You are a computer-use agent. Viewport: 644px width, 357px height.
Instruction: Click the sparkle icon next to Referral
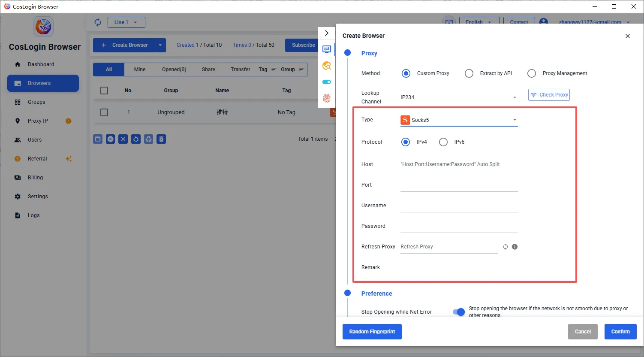(69, 159)
